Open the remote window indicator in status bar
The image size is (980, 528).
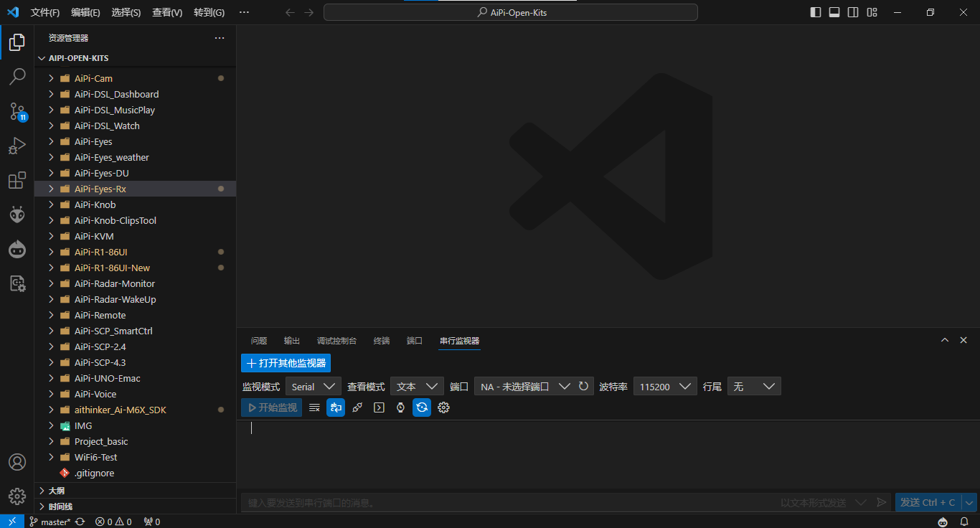point(12,522)
